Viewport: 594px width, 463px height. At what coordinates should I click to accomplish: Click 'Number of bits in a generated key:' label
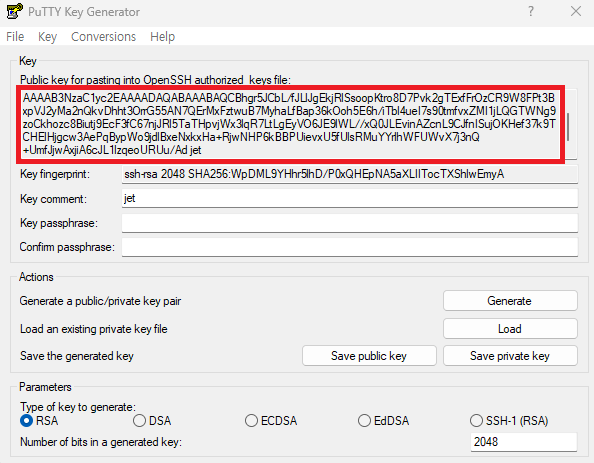[x=101, y=442]
